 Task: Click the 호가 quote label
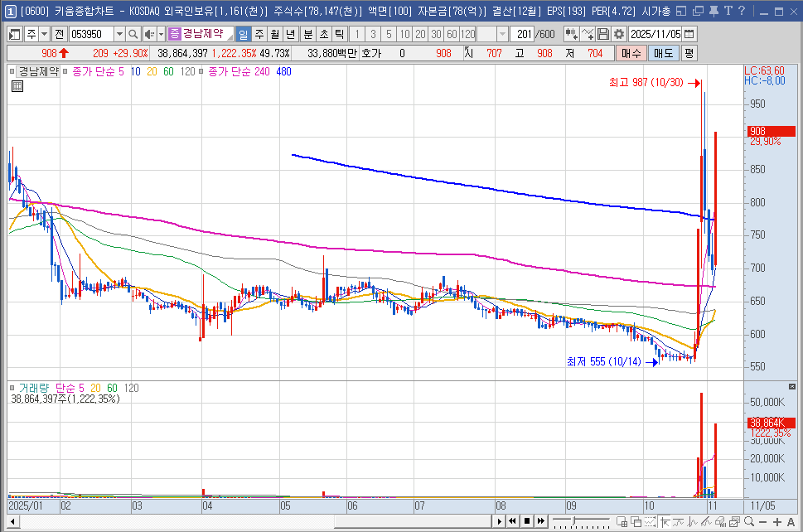pyautogui.click(x=372, y=53)
